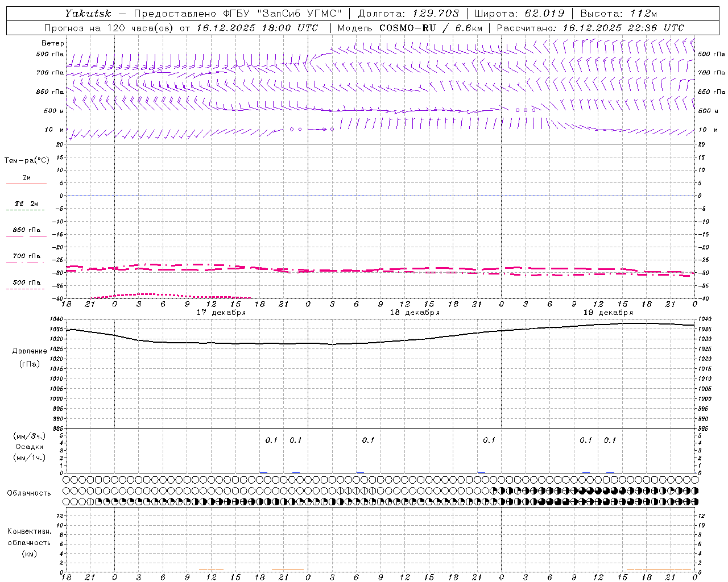Click the dotted pink 500 гПа temperature curve

(x=171, y=296)
